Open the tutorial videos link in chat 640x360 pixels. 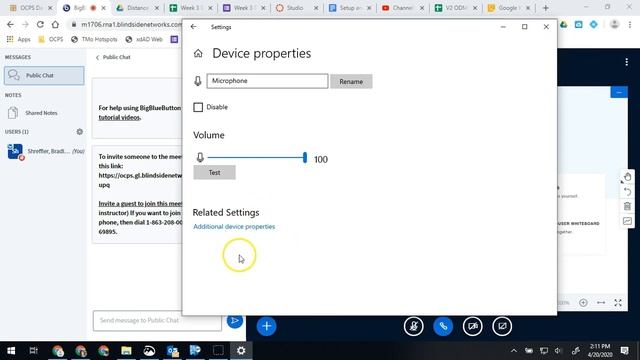pyautogui.click(x=119, y=118)
